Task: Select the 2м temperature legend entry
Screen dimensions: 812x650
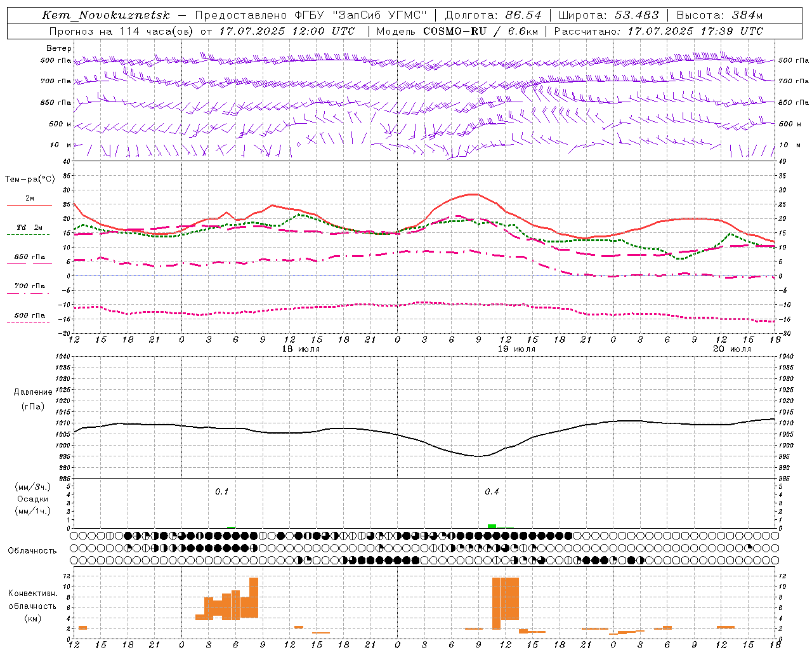Action: coord(30,199)
